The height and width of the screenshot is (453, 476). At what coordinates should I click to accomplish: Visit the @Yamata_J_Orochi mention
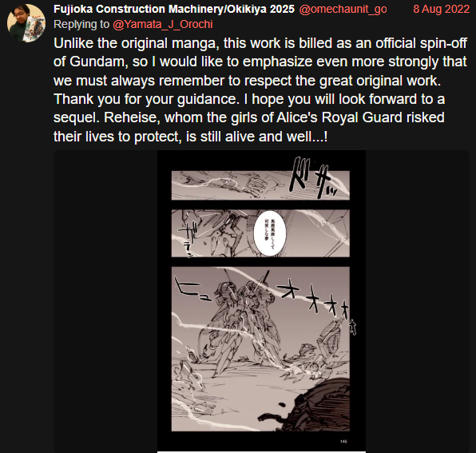coord(163,24)
